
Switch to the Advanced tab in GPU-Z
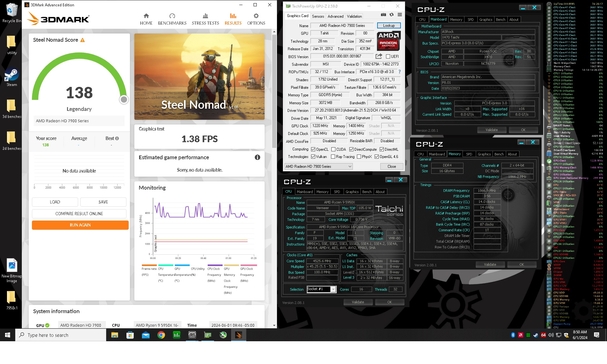335,16
